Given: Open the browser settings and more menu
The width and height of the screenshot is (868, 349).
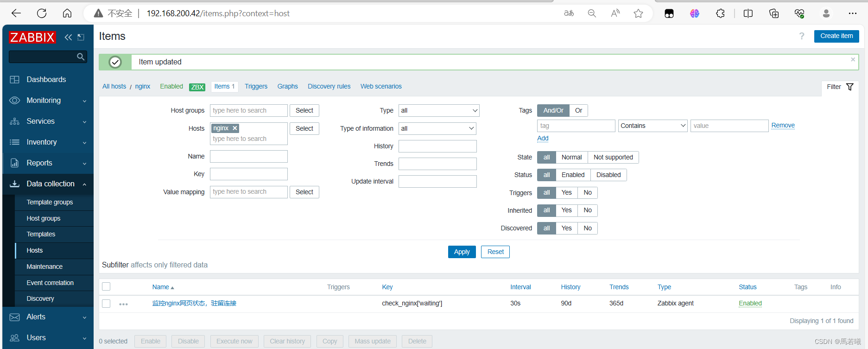Looking at the screenshot, I should click(x=853, y=13).
